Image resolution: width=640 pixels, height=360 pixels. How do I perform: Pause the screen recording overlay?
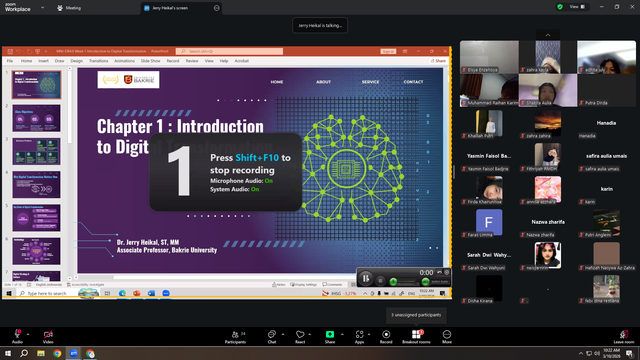click(x=366, y=279)
